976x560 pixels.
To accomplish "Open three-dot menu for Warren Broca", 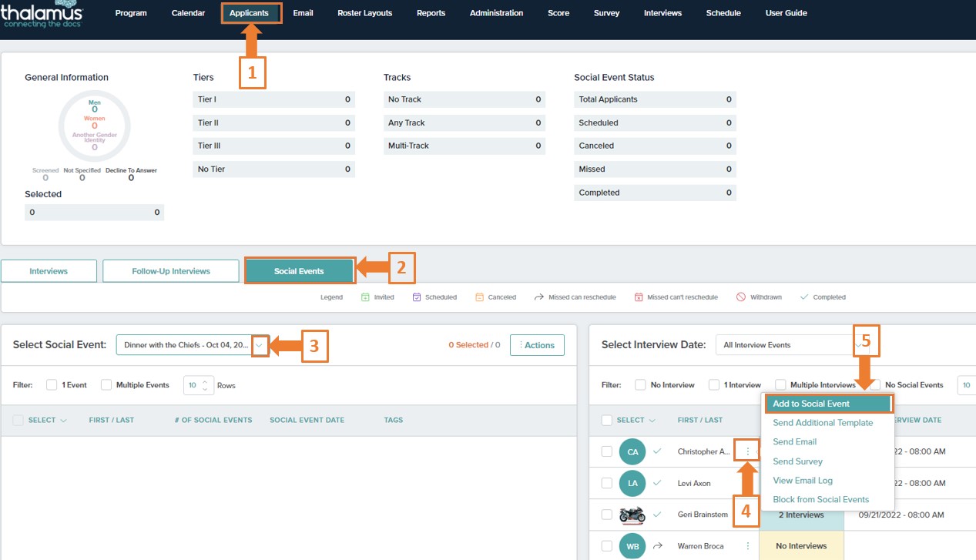I will (747, 546).
